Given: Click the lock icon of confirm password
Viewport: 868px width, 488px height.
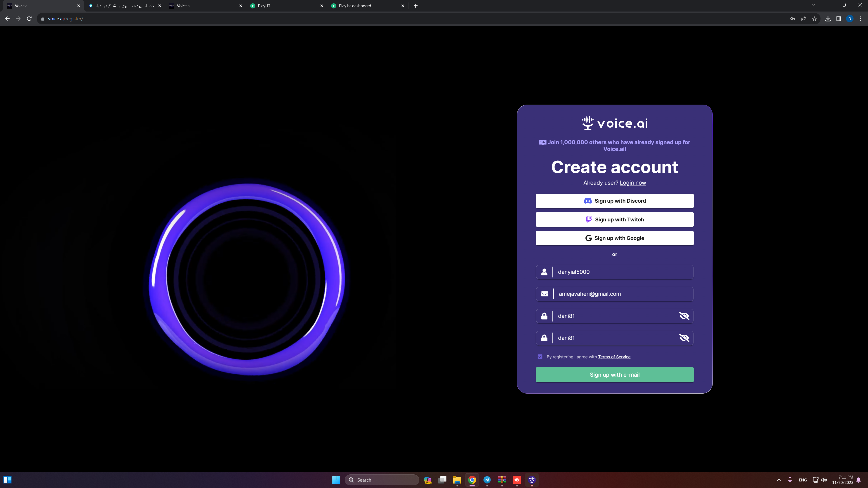Looking at the screenshot, I should click(544, 338).
